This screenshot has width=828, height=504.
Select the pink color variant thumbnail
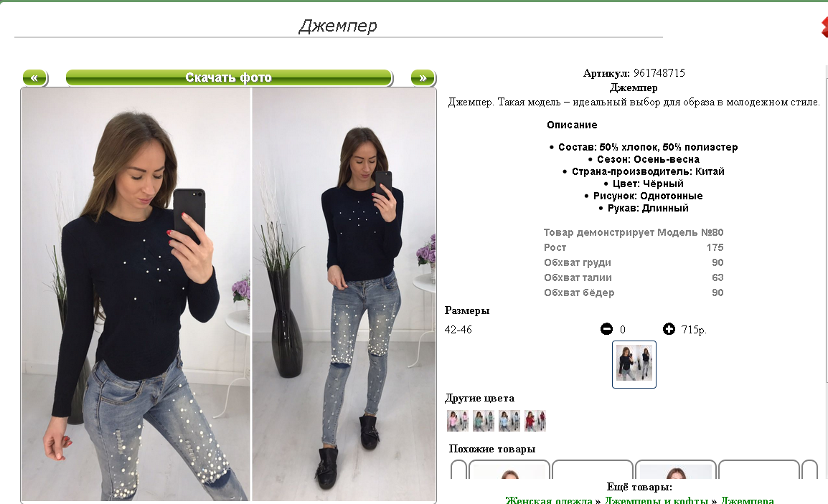pyautogui.click(x=457, y=421)
